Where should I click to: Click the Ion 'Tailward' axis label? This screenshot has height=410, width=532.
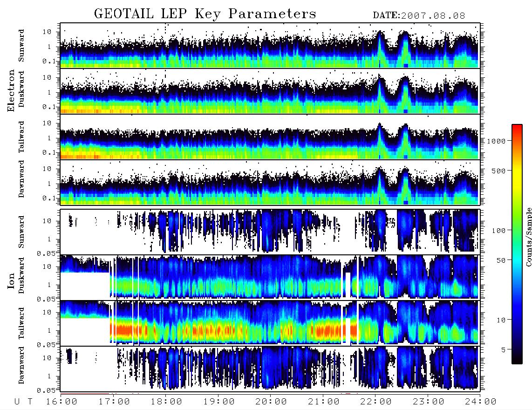[21, 323]
